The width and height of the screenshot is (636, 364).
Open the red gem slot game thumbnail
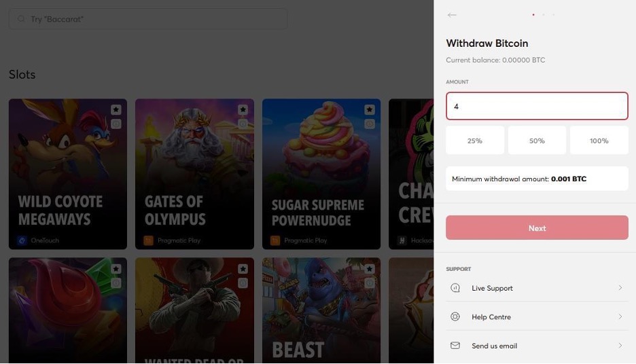68,310
